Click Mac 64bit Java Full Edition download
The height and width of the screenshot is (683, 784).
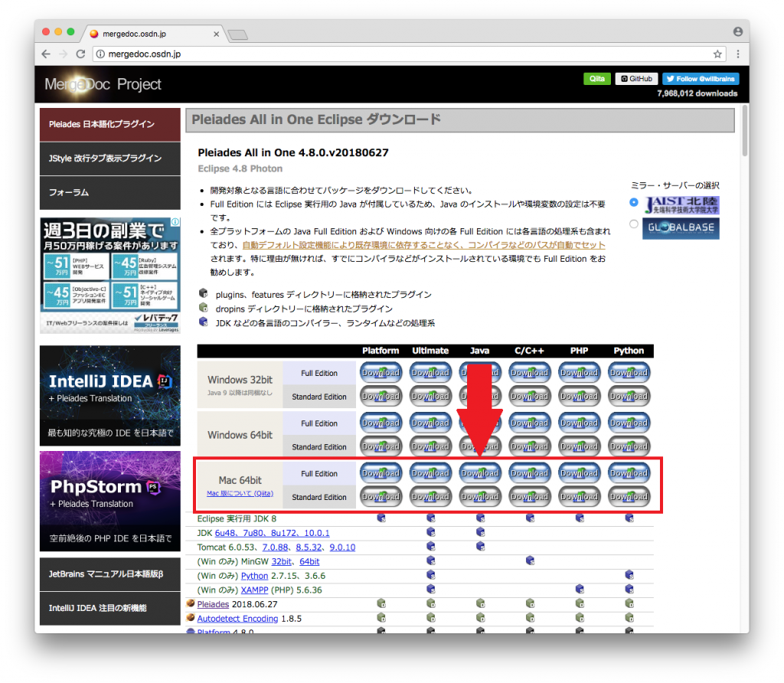point(479,473)
